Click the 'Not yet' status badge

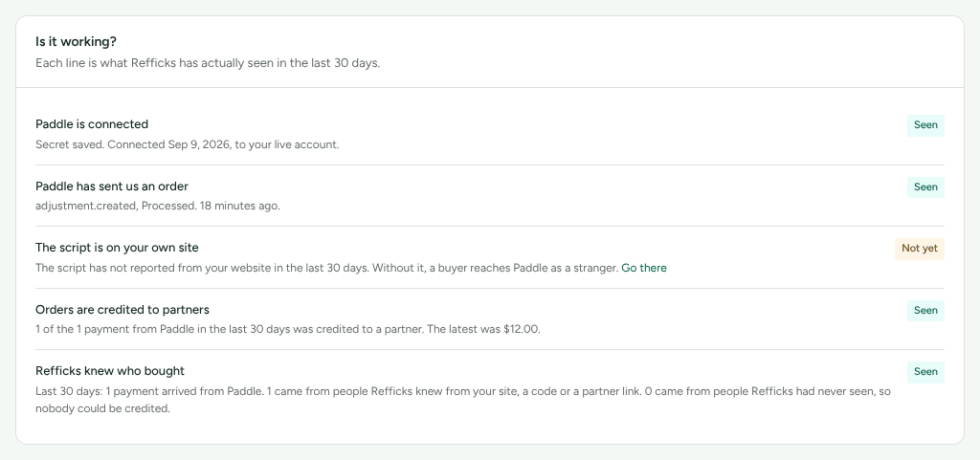[920, 249]
